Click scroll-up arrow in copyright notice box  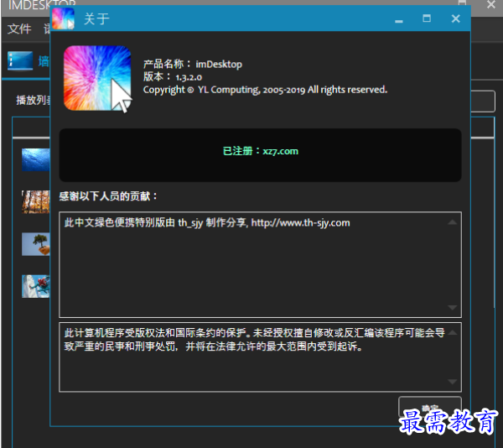[x=453, y=332]
